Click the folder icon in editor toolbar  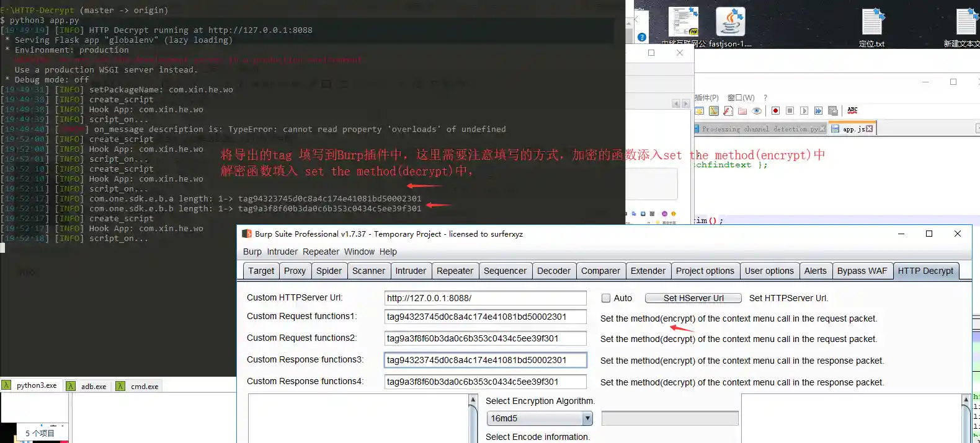(x=742, y=111)
